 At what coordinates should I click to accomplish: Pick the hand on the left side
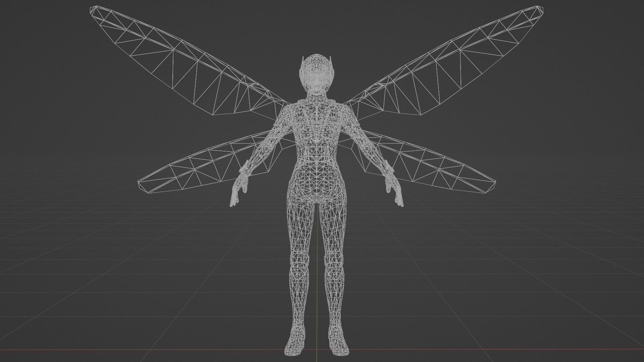(x=238, y=189)
